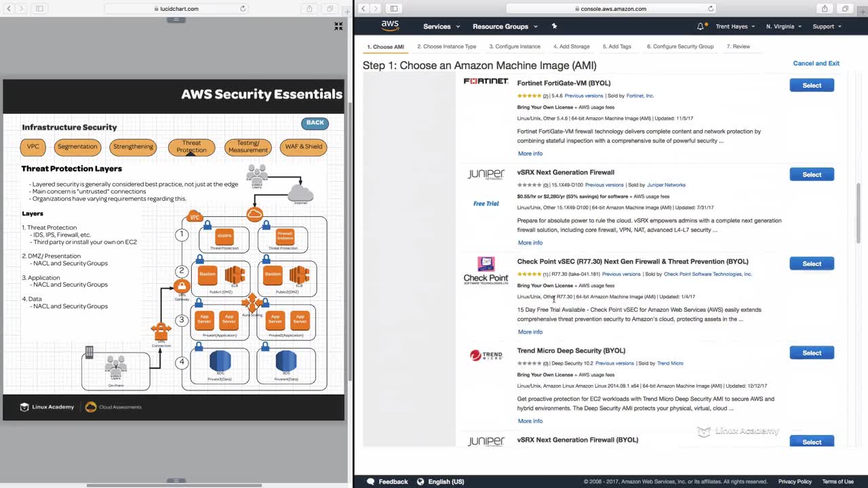Open the Testing/Measurement topic pill
Screen dimensions: 868x488
coord(248,146)
